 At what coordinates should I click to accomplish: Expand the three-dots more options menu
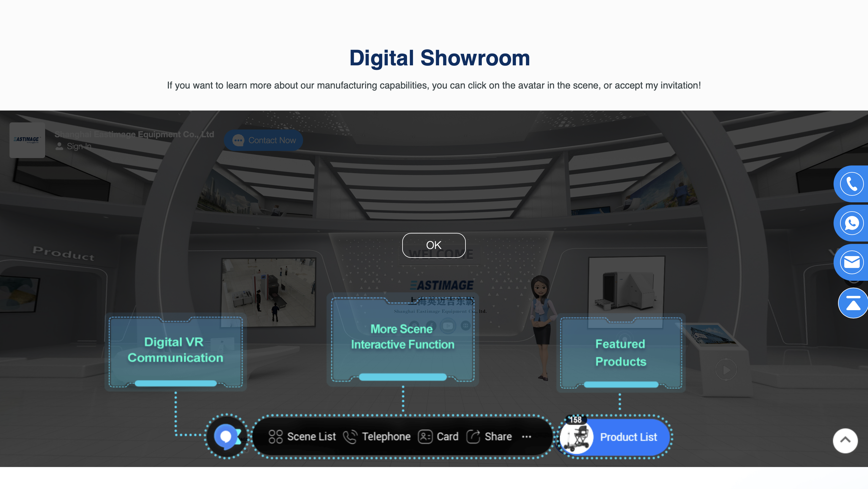coord(526,436)
